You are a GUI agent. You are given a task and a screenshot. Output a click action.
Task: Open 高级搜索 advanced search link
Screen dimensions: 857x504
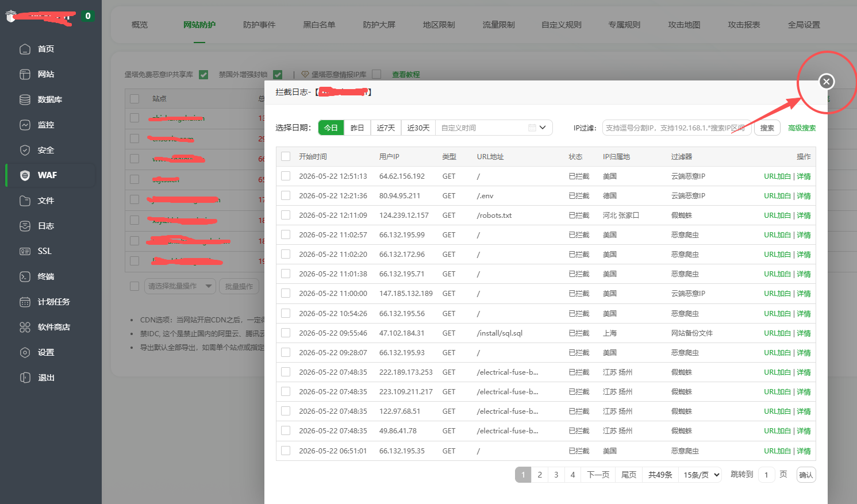[x=802, y=128]
